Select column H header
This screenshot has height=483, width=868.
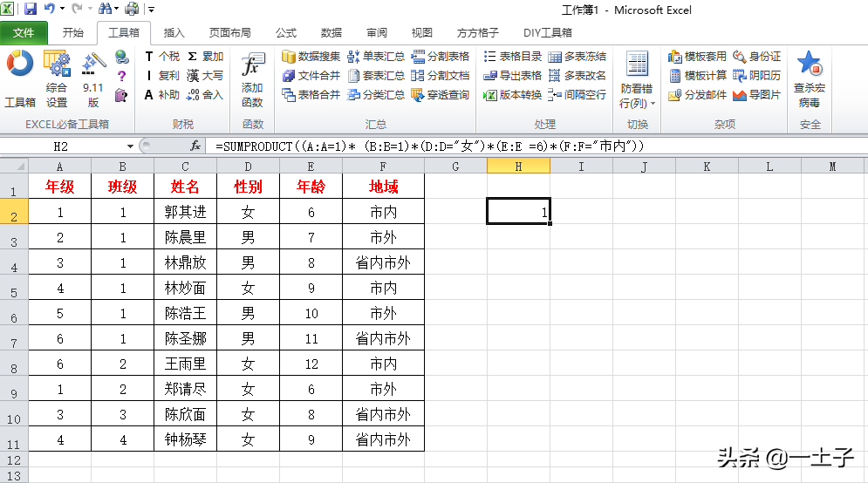tap(519, 167)
